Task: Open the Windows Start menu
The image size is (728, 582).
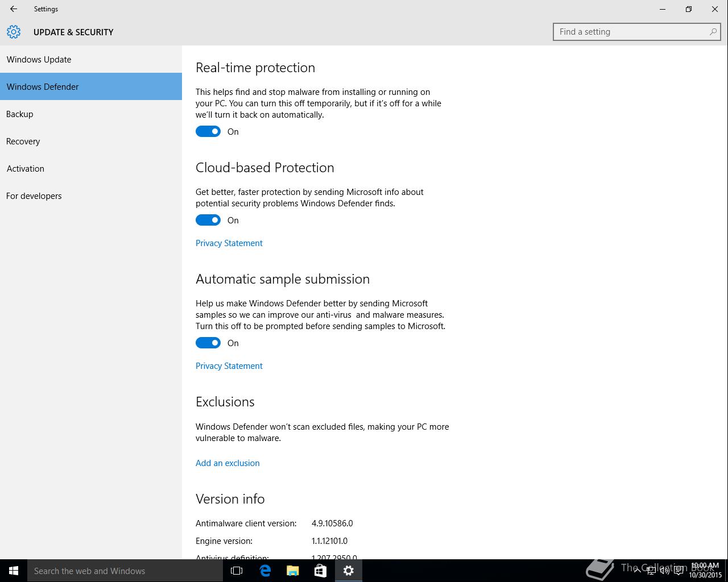Action: [x=14, y=571]
